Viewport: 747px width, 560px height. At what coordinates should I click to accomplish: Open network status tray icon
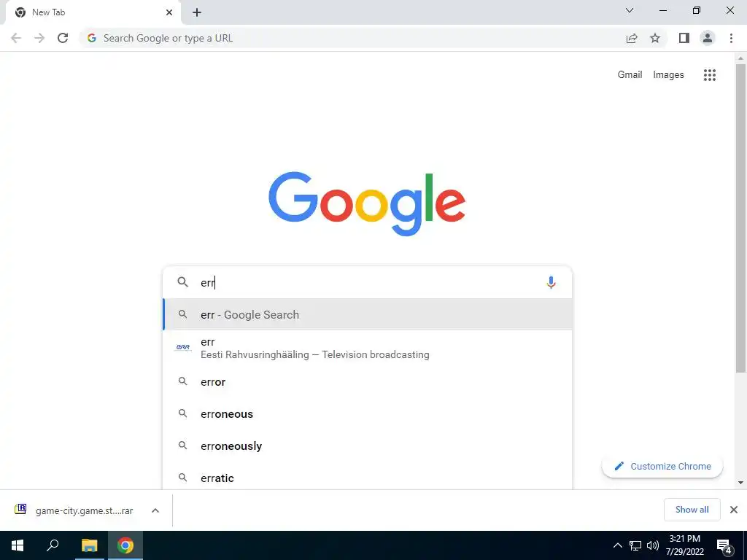coord(635,545)
